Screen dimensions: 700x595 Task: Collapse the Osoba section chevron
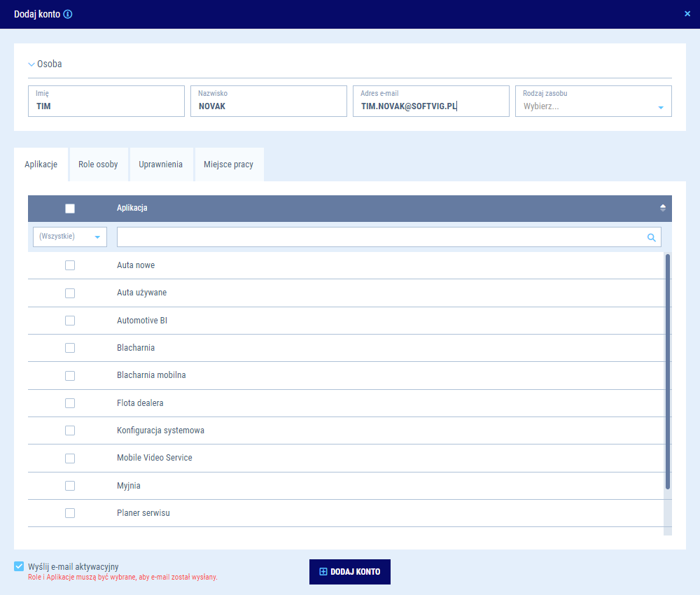click(x=31, y=64)
